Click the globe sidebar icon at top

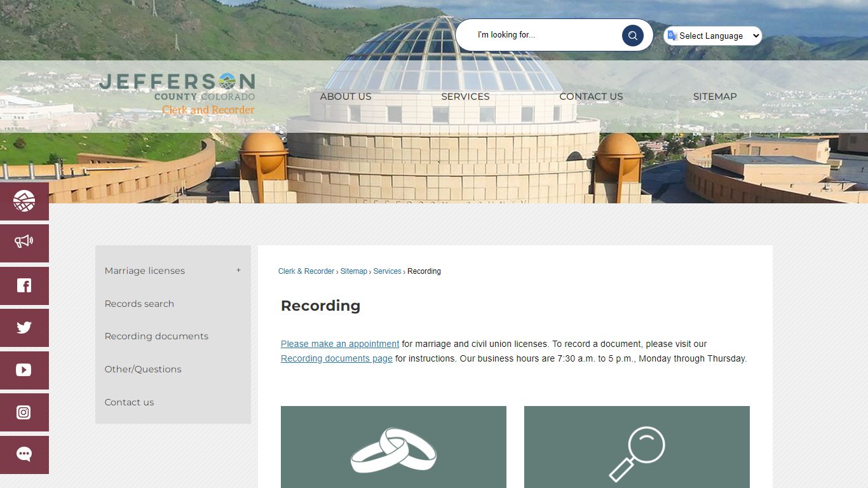[x=24, y=201]
